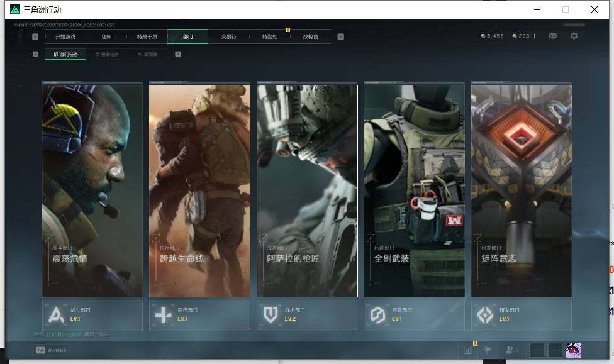Click the player avatar portrait
Image resolution: width=614 pixels, height=364 pixels.
(x=573, y=350)
